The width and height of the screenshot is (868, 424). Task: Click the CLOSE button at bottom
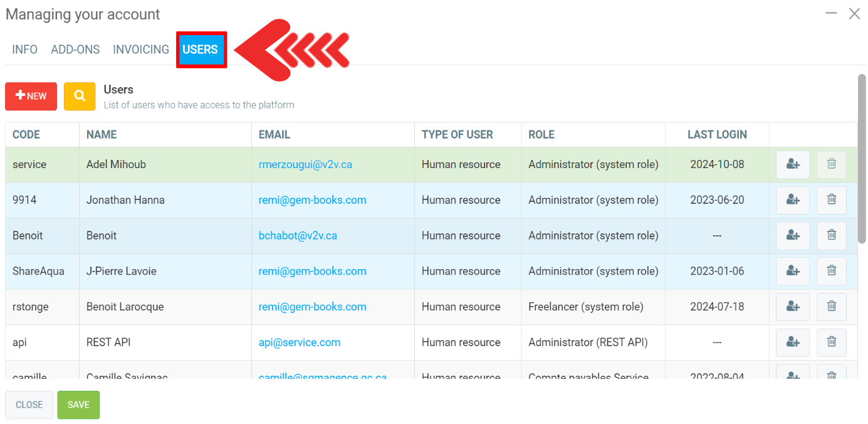(x=29, y=405)
